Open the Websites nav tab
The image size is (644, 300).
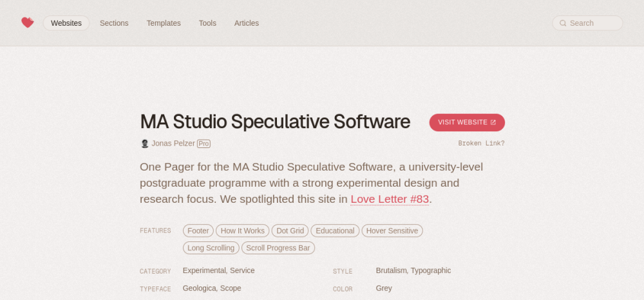click(x=66, y=23)
